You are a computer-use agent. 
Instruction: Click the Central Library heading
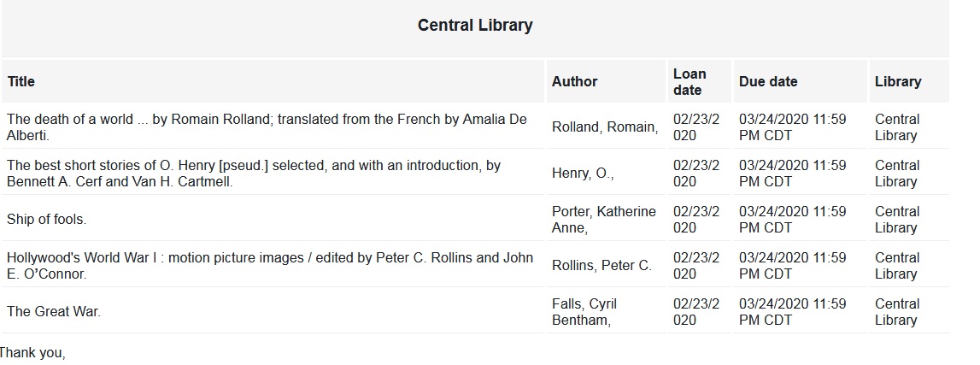pos(474,26)
